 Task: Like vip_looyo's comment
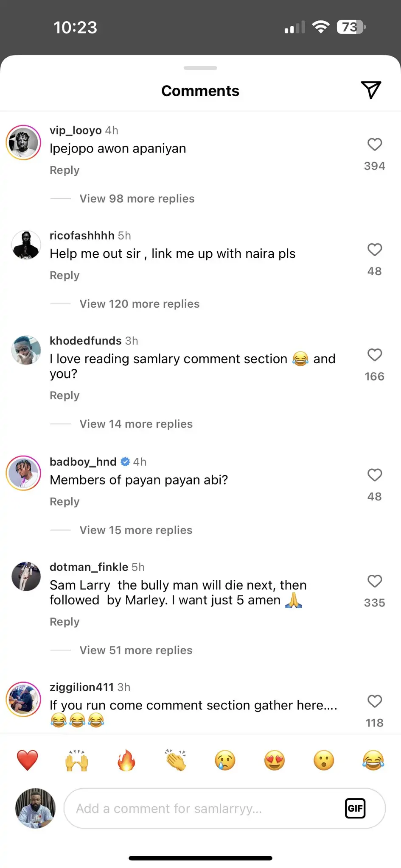(375, 145)
